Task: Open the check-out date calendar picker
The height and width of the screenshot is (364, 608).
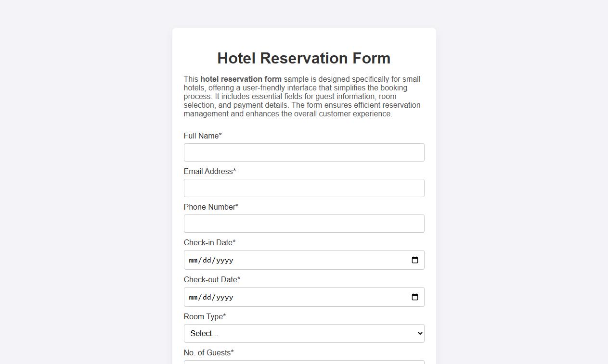Action: pos(414,297)
